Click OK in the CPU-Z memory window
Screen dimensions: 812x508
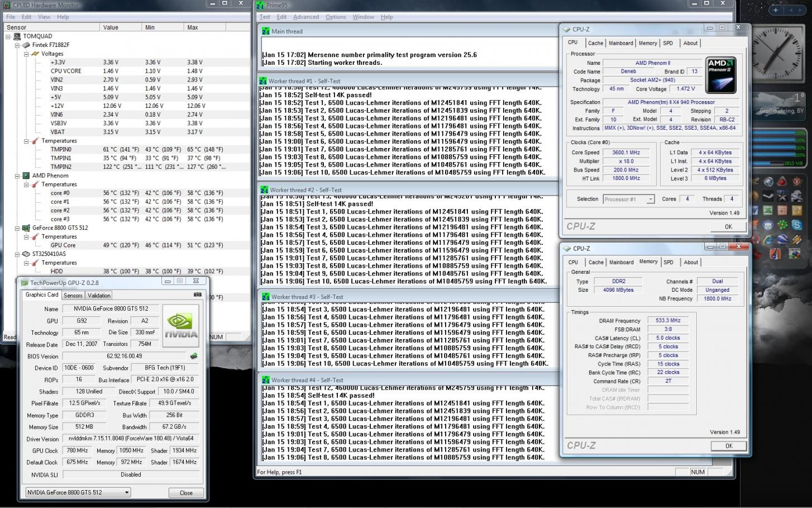point(728,445)
